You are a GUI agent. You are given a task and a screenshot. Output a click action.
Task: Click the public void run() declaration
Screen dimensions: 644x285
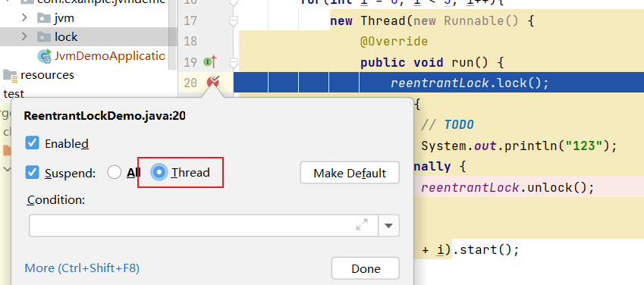[x=432, y=62]
